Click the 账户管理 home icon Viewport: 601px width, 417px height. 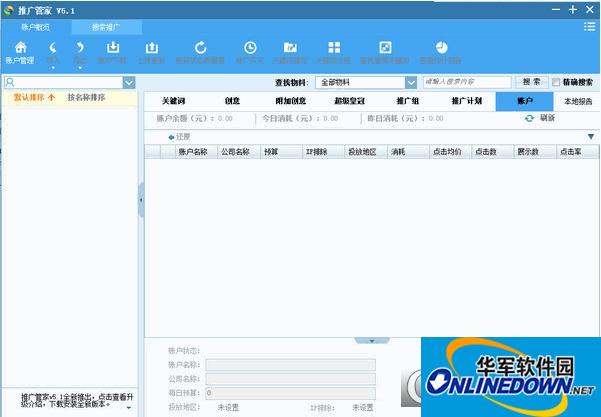(20, 50)
